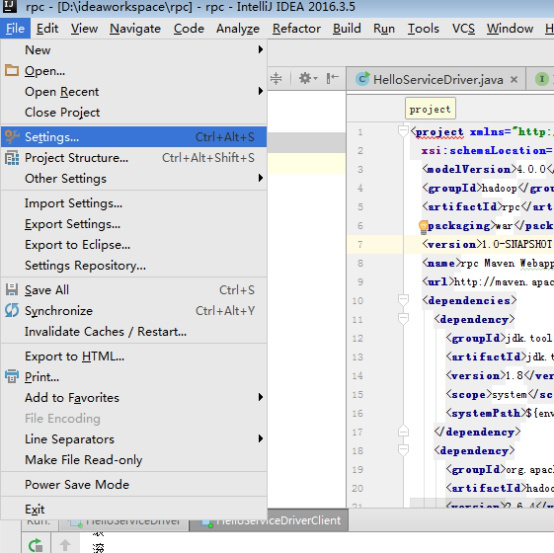Image resolution: width=554 pixels, height=553 pixels.
Task: Click the hide panel icon
Action: (332, 78)
